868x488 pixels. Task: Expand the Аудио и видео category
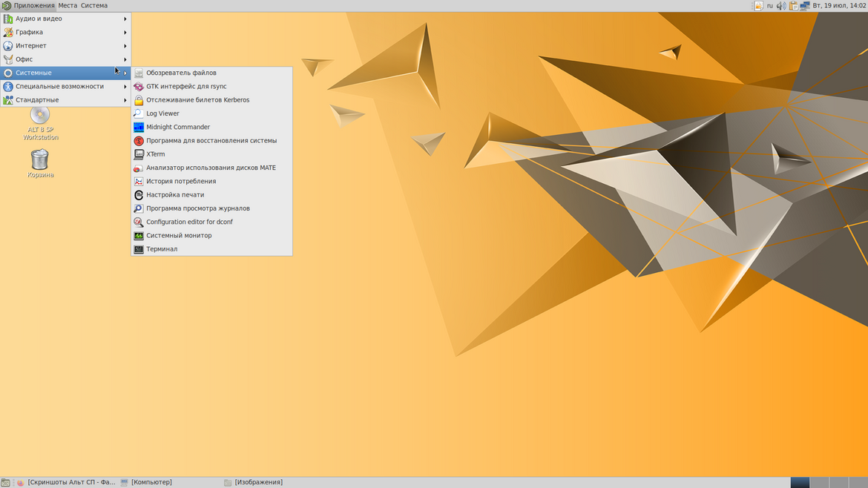point(65,19)
